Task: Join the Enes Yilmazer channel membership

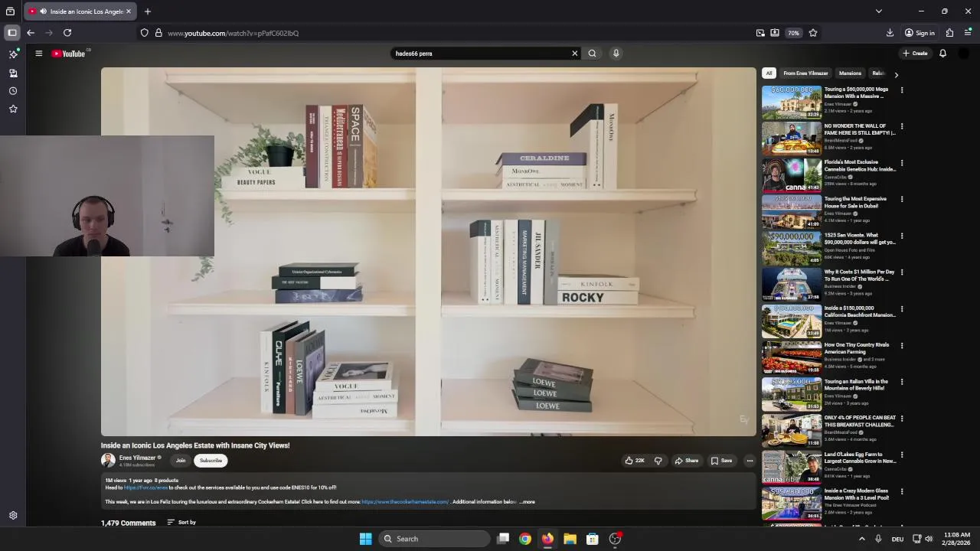Action: [x=181, y=461]
